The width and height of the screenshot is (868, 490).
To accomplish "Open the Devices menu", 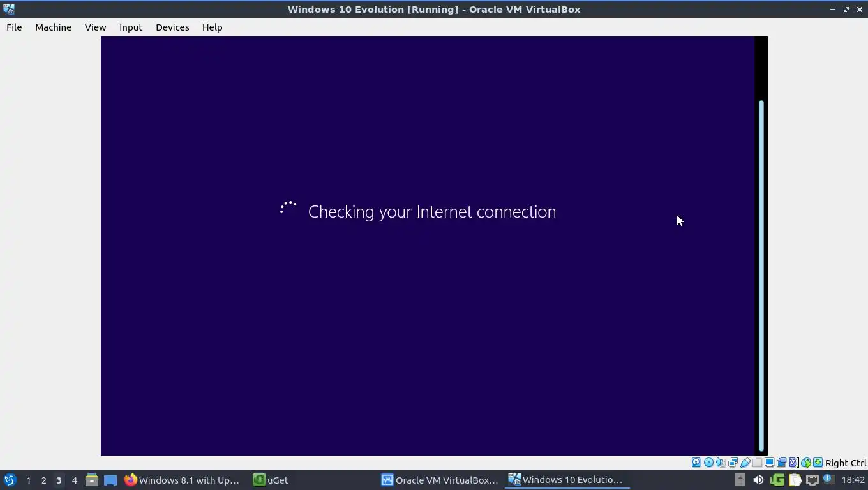I will (172, 27).
